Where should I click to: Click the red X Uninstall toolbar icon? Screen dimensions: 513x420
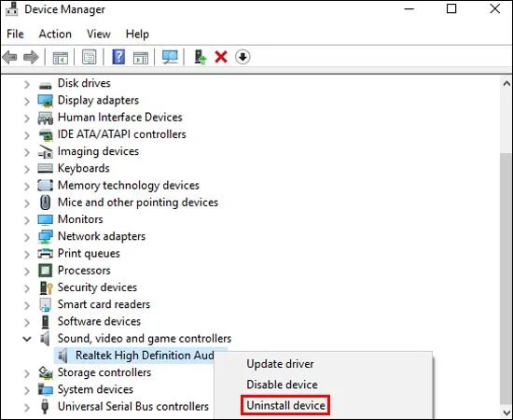point(221,57)
